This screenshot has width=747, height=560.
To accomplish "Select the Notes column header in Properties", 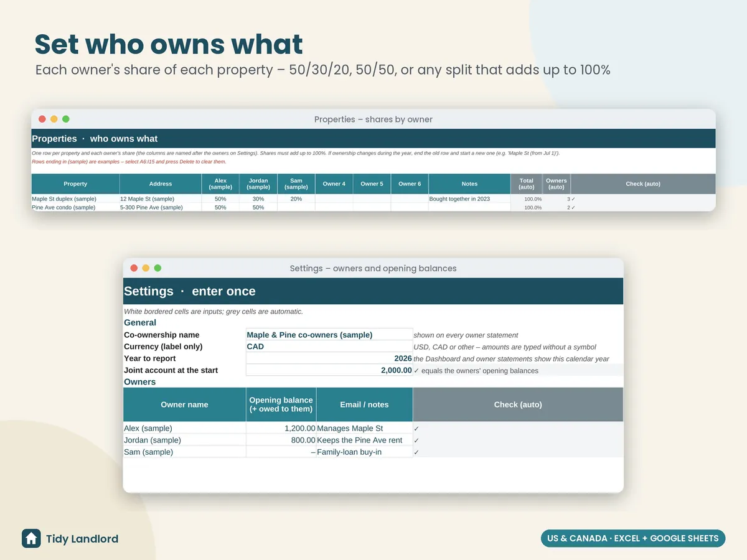I will point(469,184).
